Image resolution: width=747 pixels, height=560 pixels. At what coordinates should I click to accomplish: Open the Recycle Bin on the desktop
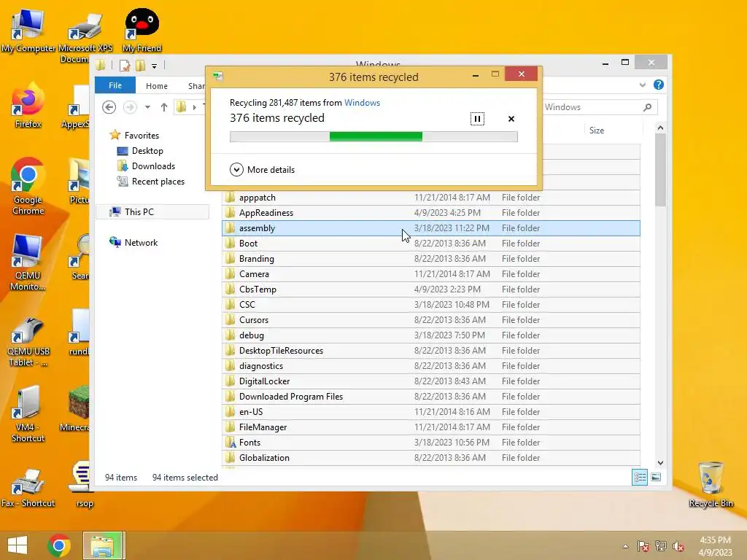(x=711, y=484)
